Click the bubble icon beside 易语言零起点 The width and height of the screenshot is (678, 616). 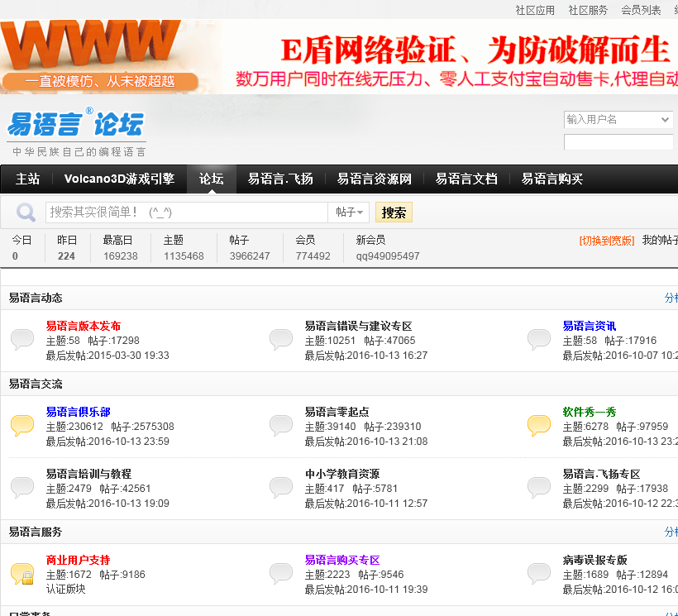pos(281,425)
